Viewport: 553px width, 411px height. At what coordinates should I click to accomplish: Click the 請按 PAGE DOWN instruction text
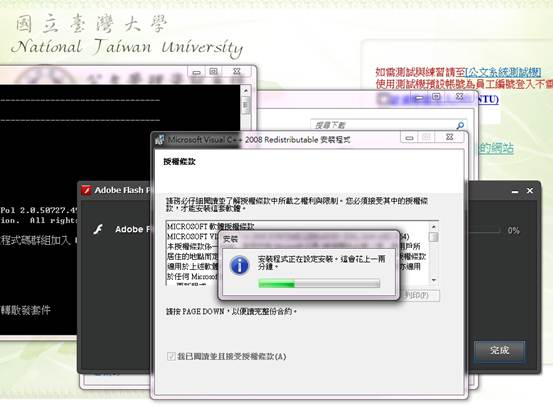click(x=231, y=312)
